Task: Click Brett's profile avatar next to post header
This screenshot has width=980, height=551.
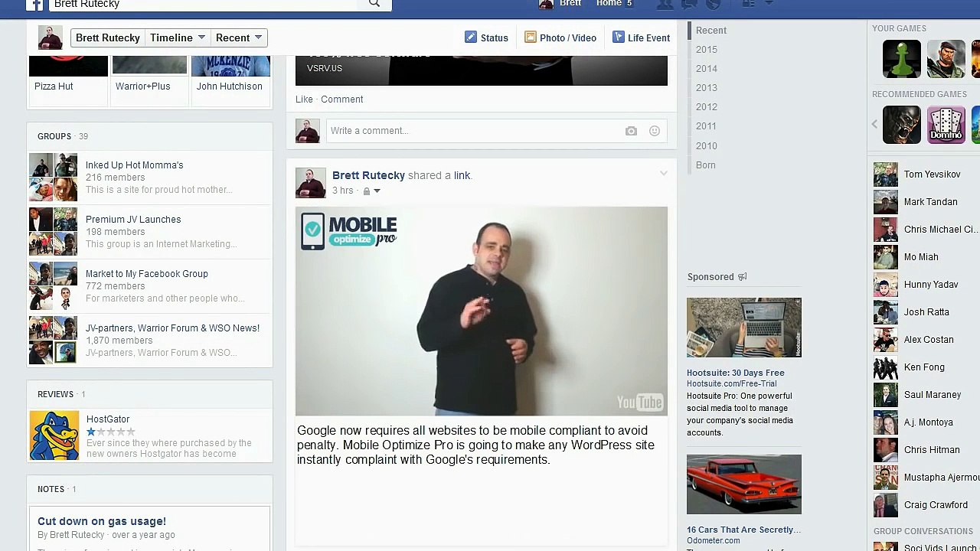Action: click(311, 183)
